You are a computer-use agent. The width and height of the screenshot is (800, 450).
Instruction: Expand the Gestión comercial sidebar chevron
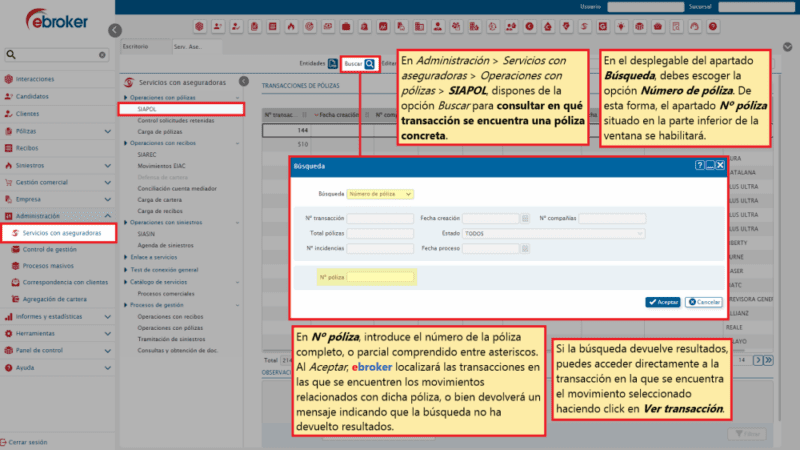point(108,182)
